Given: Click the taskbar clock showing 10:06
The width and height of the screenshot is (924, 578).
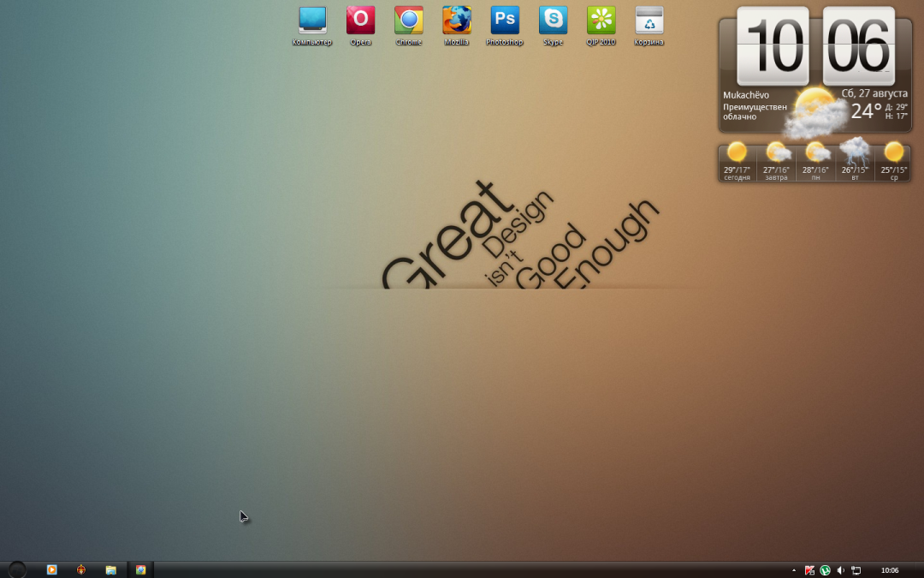Looking at the screenshot, I should click(890, 570).
